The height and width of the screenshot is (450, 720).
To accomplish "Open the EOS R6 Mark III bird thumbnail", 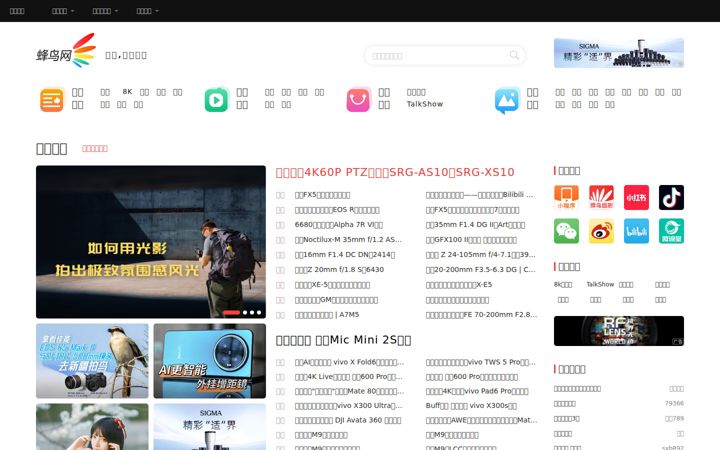I will click(x=92, y=361).
